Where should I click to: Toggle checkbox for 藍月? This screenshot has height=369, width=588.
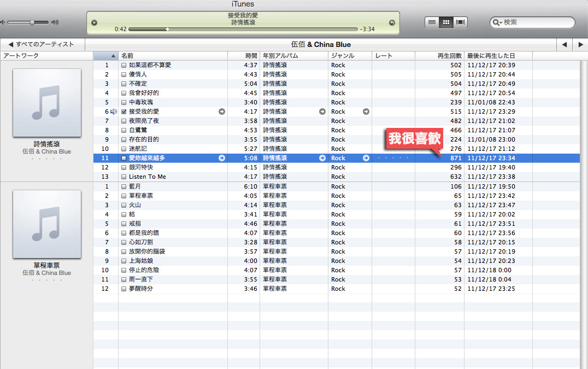(x=124, y=187)
